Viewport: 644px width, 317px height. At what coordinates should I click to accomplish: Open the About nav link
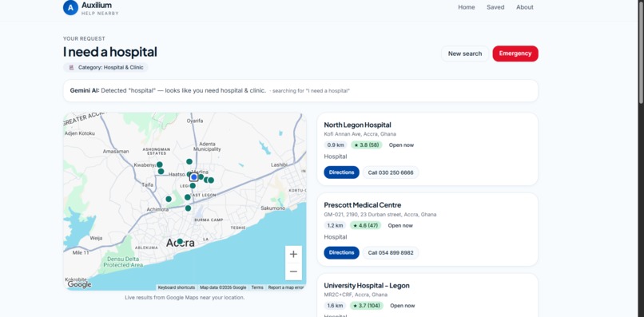pos(524,7)
